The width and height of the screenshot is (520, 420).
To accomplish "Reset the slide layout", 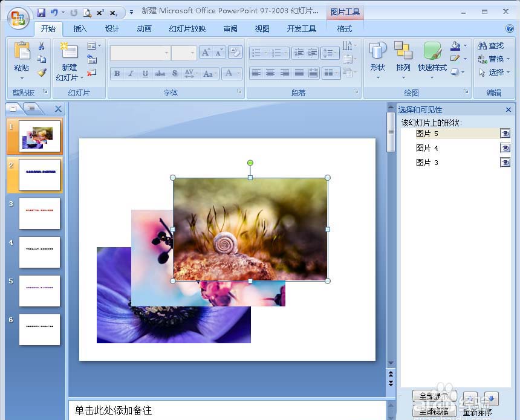I will (92, 59).
